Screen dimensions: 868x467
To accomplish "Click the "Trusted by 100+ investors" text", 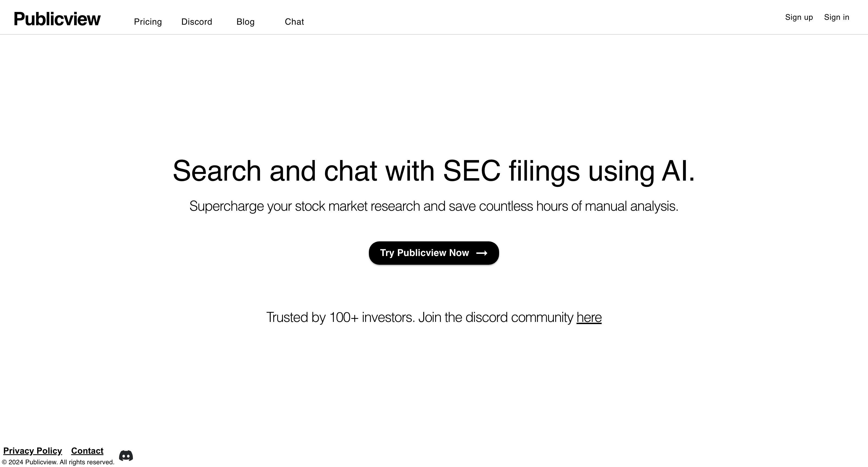I will pyautogui.click(x=340, y=317).
